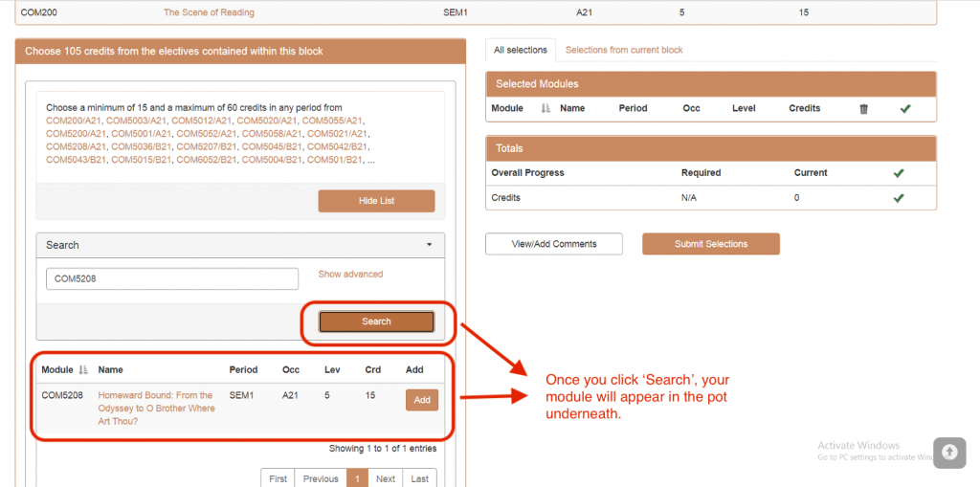Image resolution: width=980 pixels, height=487 pixels.
Task: Sort results by Module column icon
Action: tap(82, 370)
